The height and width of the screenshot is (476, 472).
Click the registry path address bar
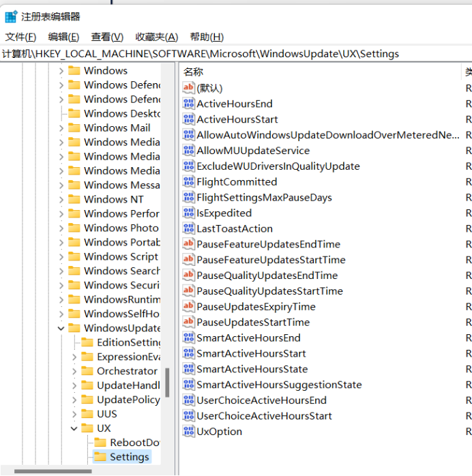coord(236,54)
